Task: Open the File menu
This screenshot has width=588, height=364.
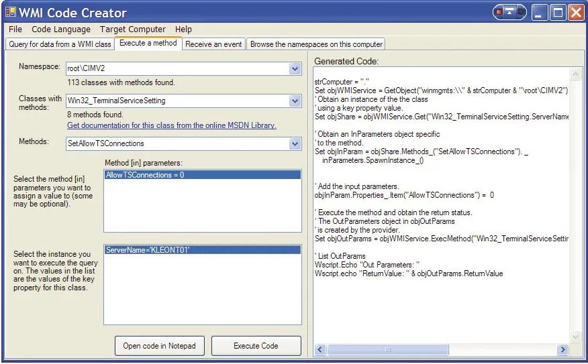Action: (15, 29)
